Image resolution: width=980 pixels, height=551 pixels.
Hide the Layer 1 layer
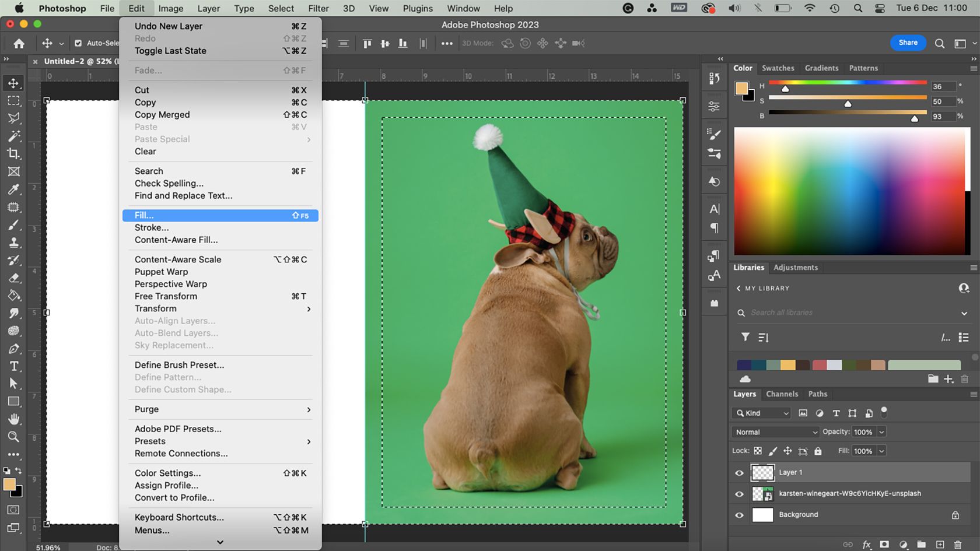(739, 473)
